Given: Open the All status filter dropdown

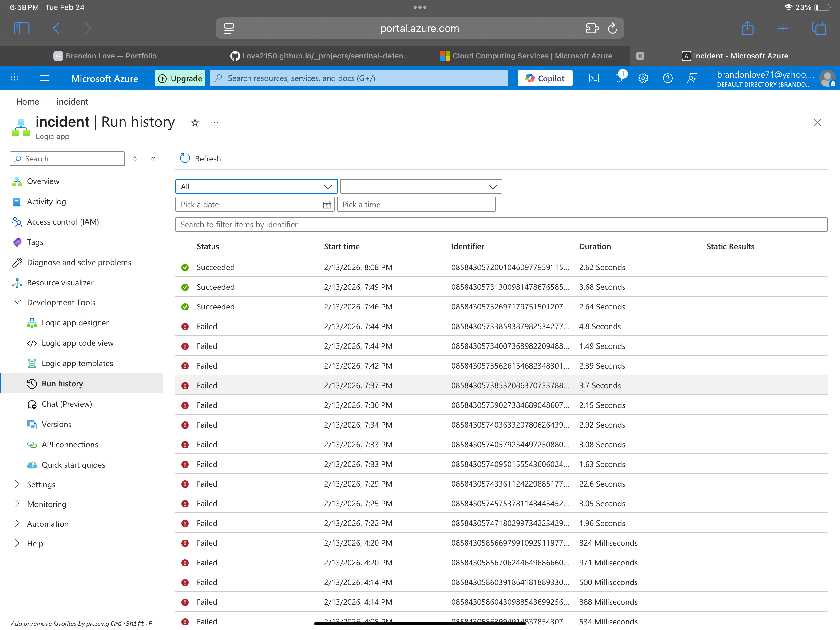Looking at the screenshot, I should click(x=256, y=186).
